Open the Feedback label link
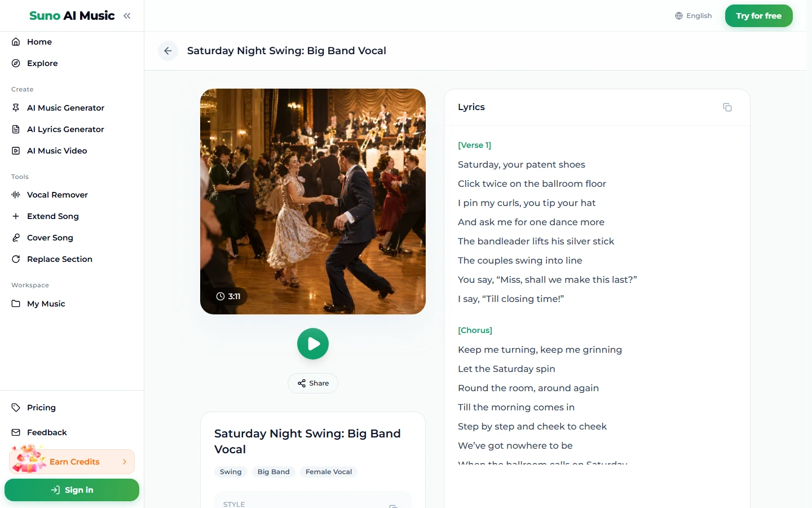The image size is (812, 508). click(47, 432)
